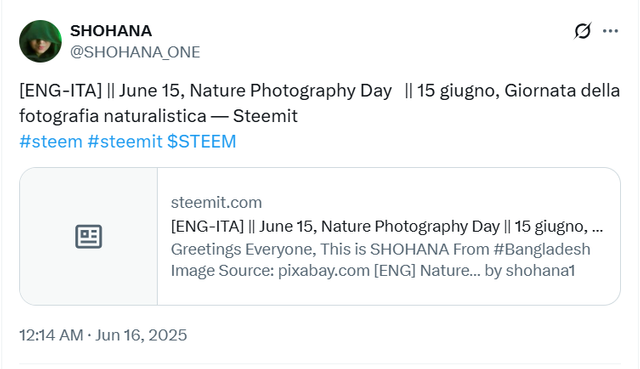The image size is (640, 369).
Task: Click the "15 giugno, Giornata della" tweet text
Action: [518, 91]
